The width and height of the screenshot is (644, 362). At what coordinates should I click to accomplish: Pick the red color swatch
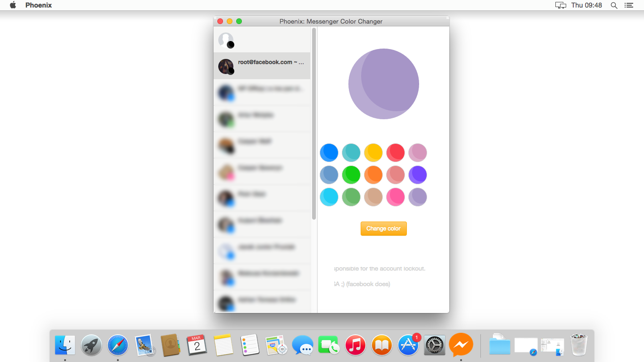[x=396, y=153]
